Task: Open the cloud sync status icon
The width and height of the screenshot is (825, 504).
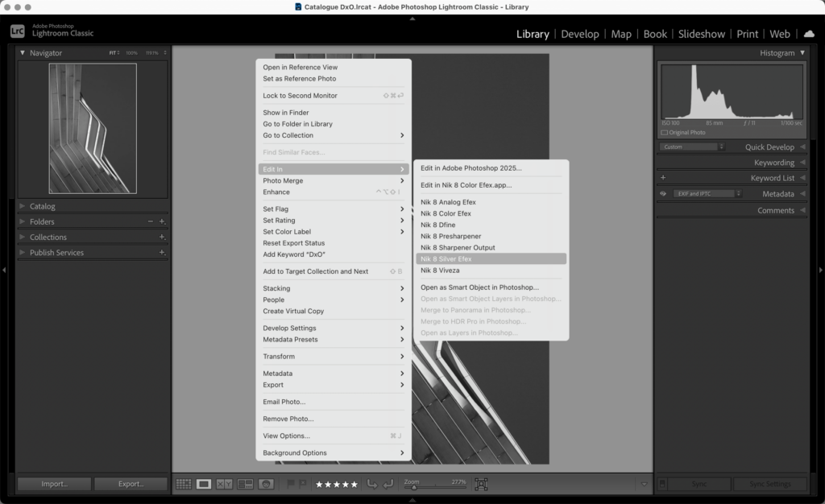Action: pos(809,34)
